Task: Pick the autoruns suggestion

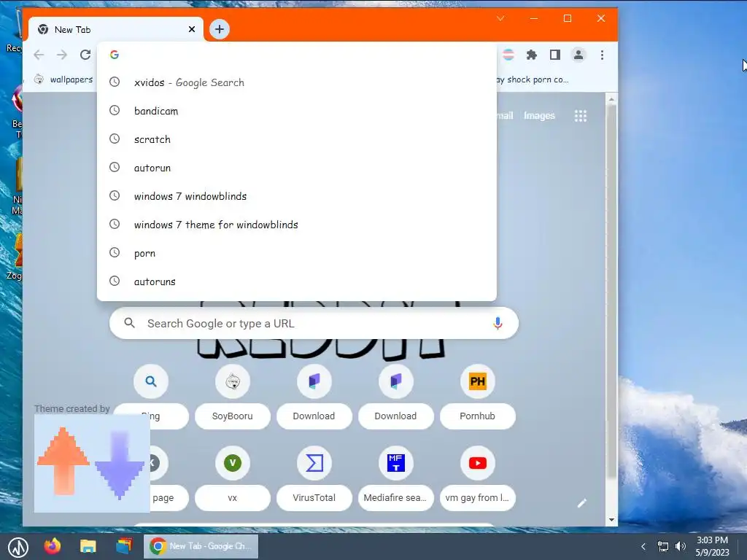Action: coord(296,281)
